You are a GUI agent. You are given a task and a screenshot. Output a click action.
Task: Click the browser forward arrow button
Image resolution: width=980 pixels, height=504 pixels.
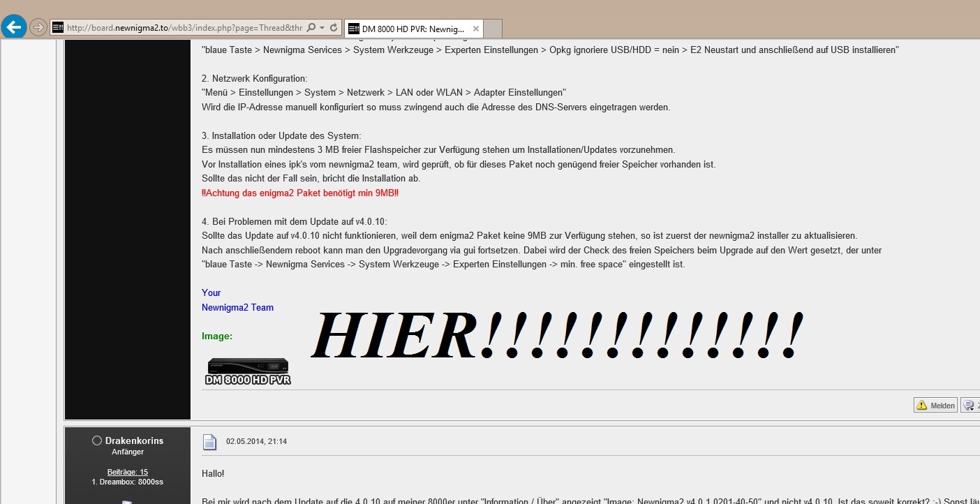coord(38,28)
